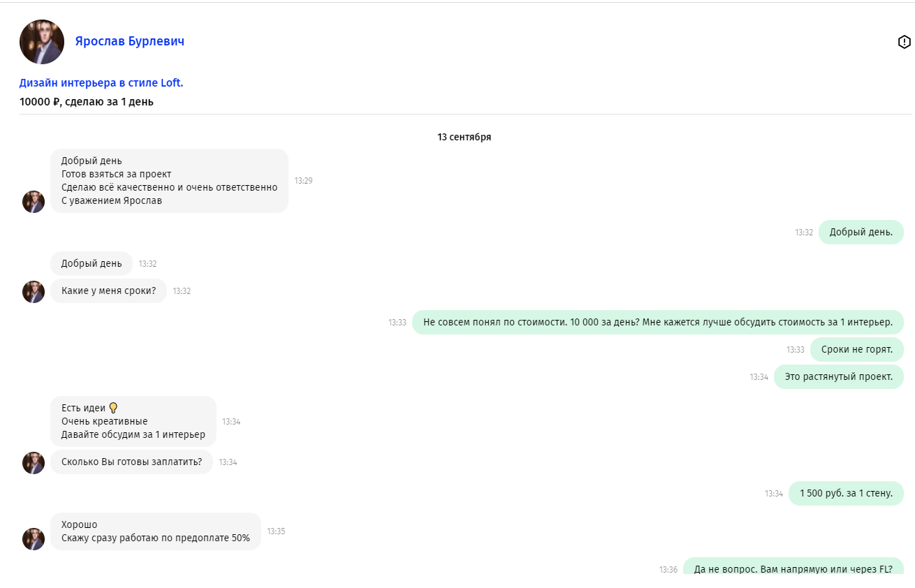Click the report user hexagon icon

(904, 42)
